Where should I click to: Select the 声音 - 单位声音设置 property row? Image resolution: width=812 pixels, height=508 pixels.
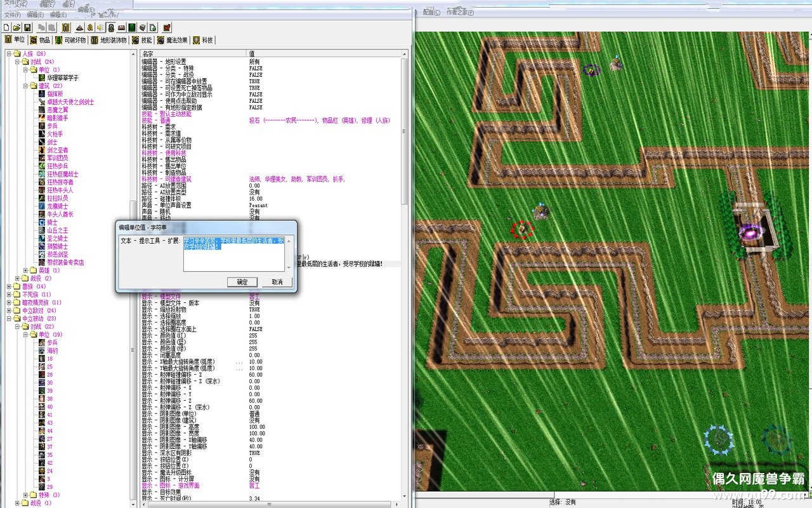(270, 205)
